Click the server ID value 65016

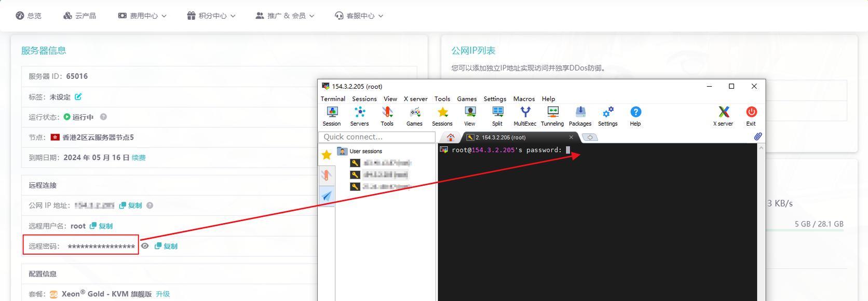77,76
